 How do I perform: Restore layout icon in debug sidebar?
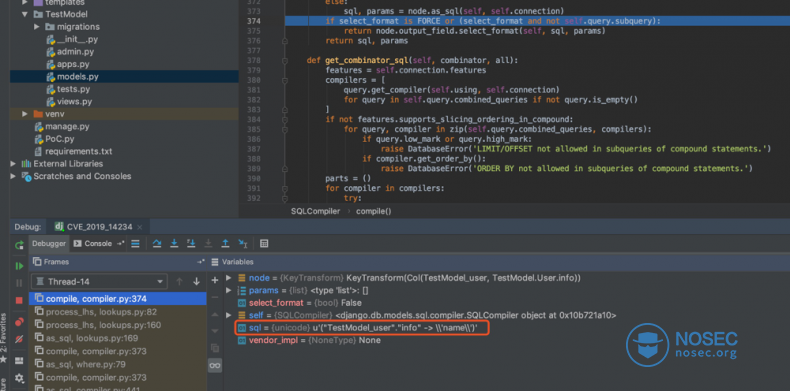click(19, 360)
